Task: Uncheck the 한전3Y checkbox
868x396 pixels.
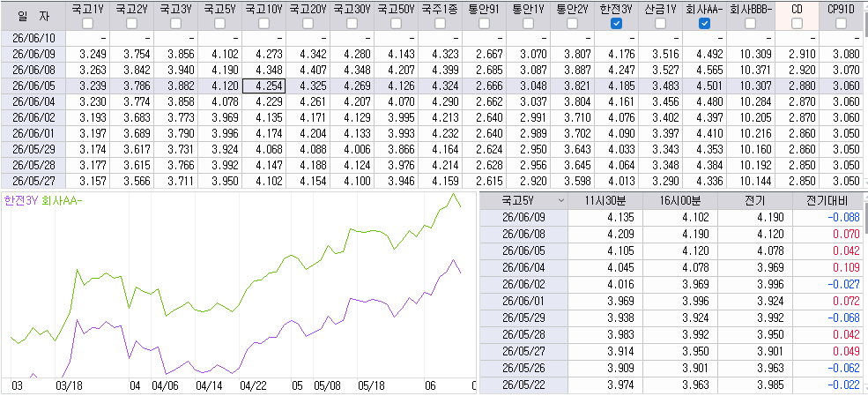Action: click(616, 23)
